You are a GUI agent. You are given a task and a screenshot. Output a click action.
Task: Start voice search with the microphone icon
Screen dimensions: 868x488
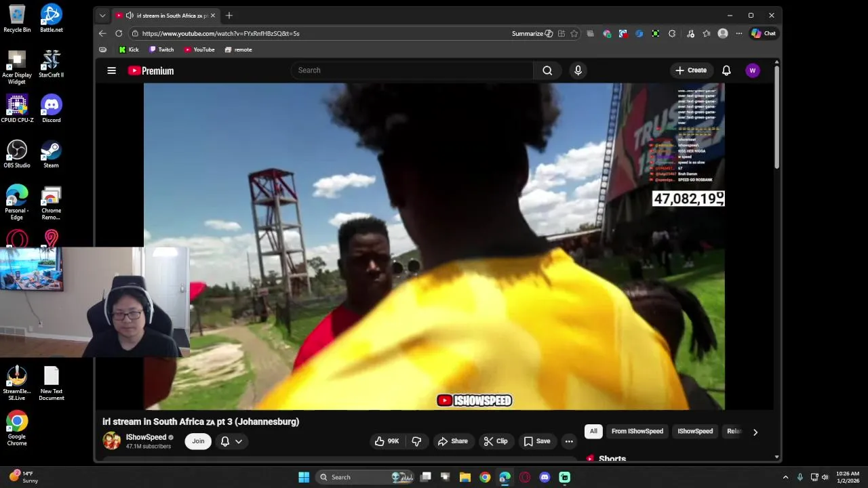click(x=578, y=70)
